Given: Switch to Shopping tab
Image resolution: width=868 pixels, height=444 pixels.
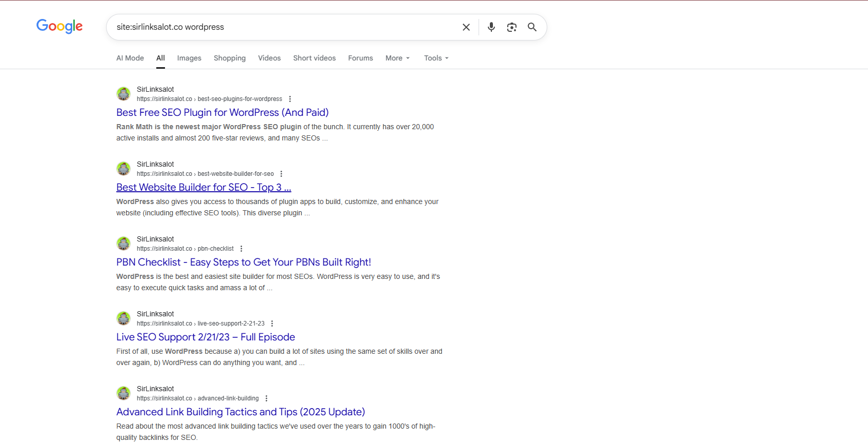Looking at the screenshot, I should (230, 58).
